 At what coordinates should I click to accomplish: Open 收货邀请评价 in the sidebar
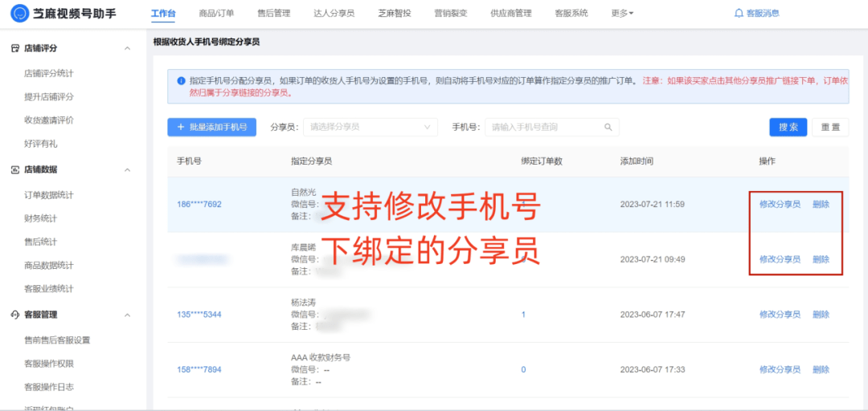(49, 120)
